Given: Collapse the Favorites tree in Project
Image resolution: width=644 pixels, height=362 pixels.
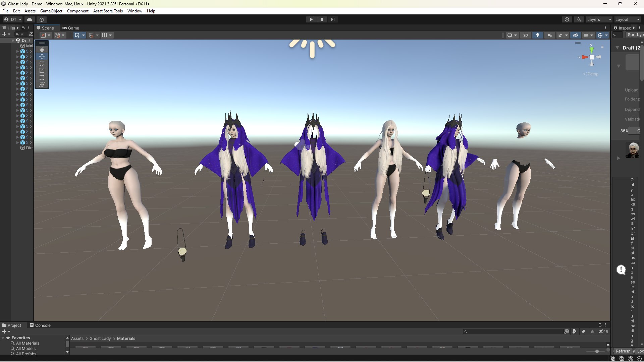Looking at the screenshot, I should click(3, 338).
